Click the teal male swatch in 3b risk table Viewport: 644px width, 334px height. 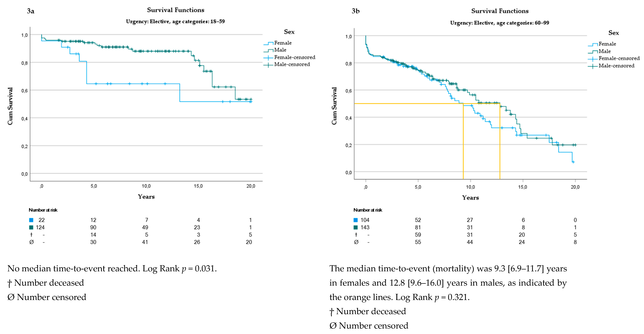[356, 227]
